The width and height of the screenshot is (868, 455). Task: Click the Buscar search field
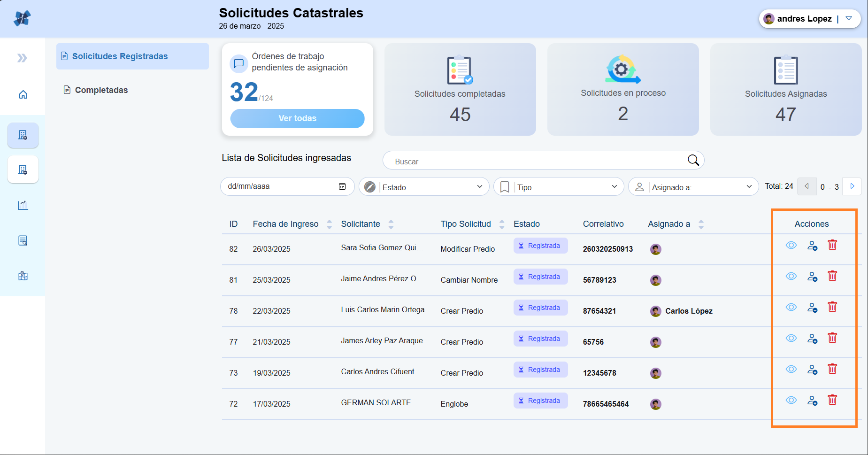pyautogui.click(x=535, y=161)
